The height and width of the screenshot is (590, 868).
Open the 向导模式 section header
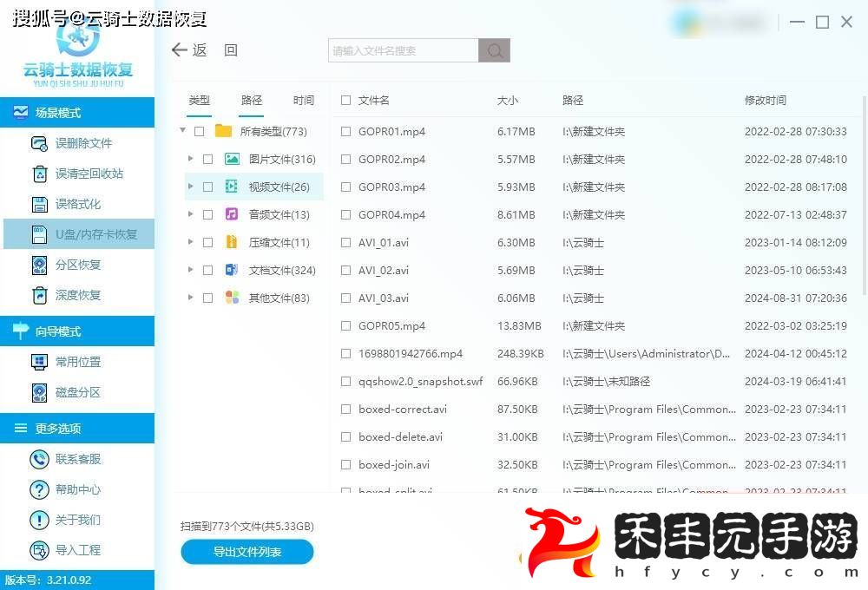pos(77,331)
